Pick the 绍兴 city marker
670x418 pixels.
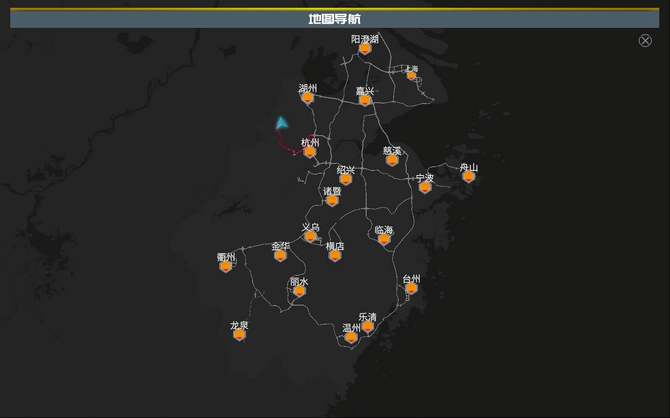(x=345, y=179)
